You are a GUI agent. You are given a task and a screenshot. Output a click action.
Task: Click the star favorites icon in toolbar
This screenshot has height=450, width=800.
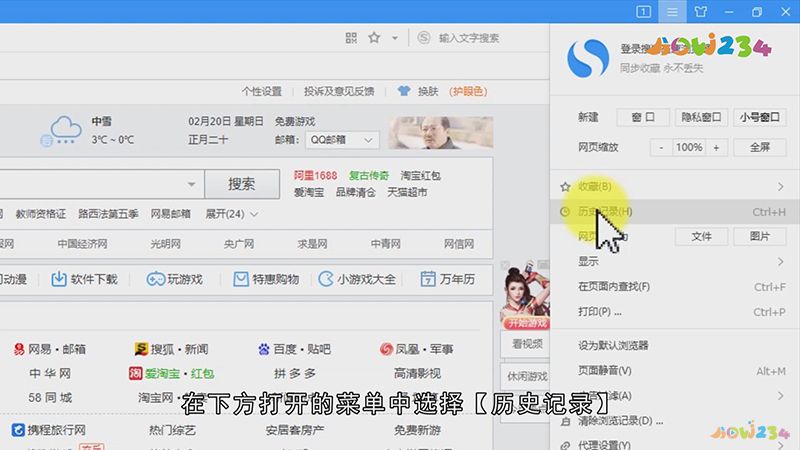374,37
